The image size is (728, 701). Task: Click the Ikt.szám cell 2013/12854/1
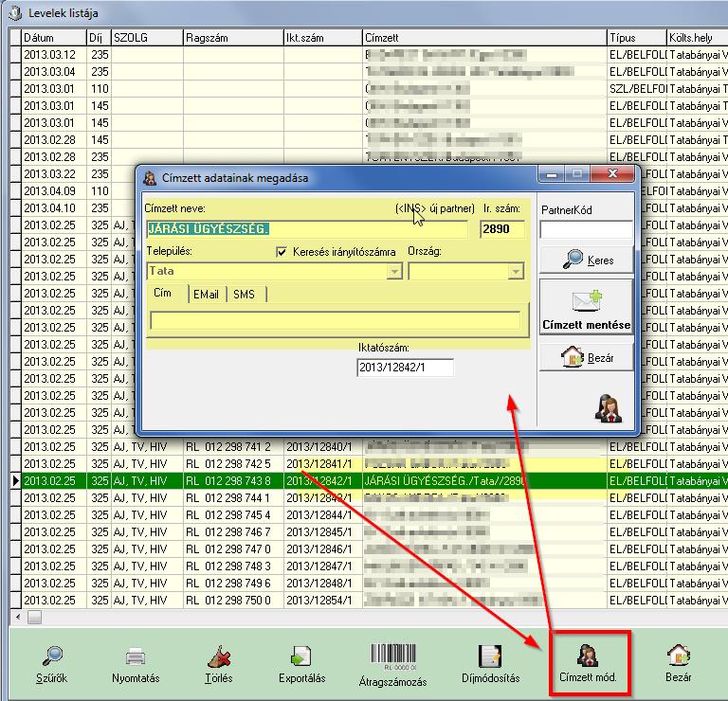click(x=322, y=601)
